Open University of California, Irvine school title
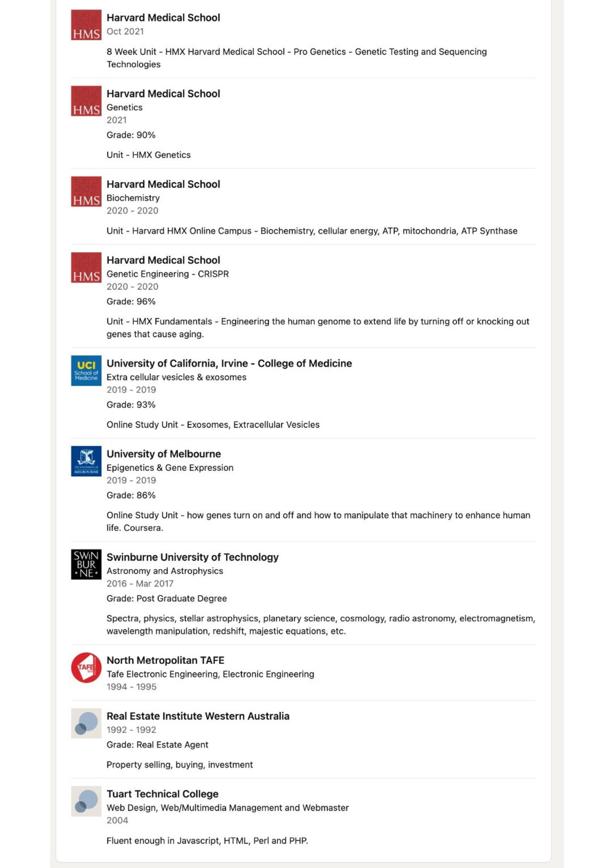The width and height of the screenshot is (614, 868). pyautogui.click(x=229, y=363)
